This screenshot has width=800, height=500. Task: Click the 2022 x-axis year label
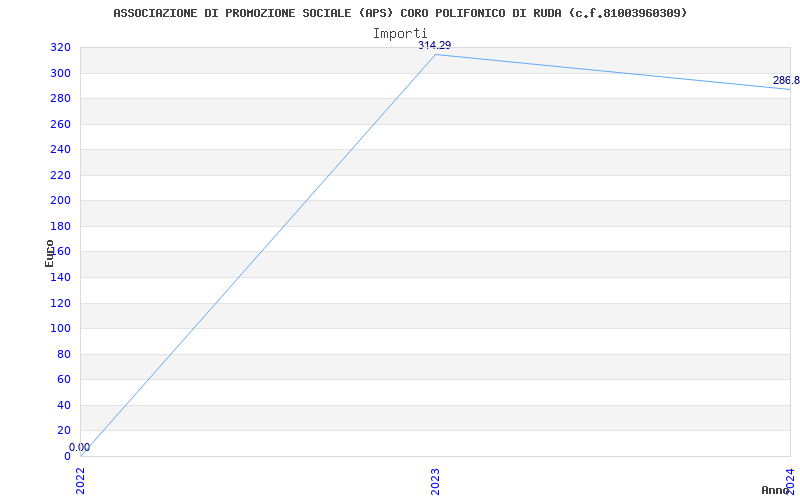pos(80,482)
